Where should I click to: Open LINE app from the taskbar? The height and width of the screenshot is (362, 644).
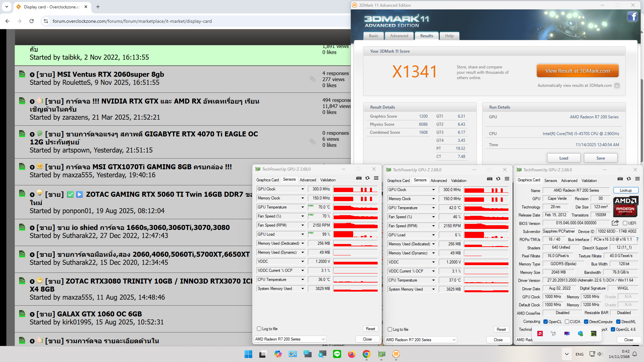[x=337, y=354]
